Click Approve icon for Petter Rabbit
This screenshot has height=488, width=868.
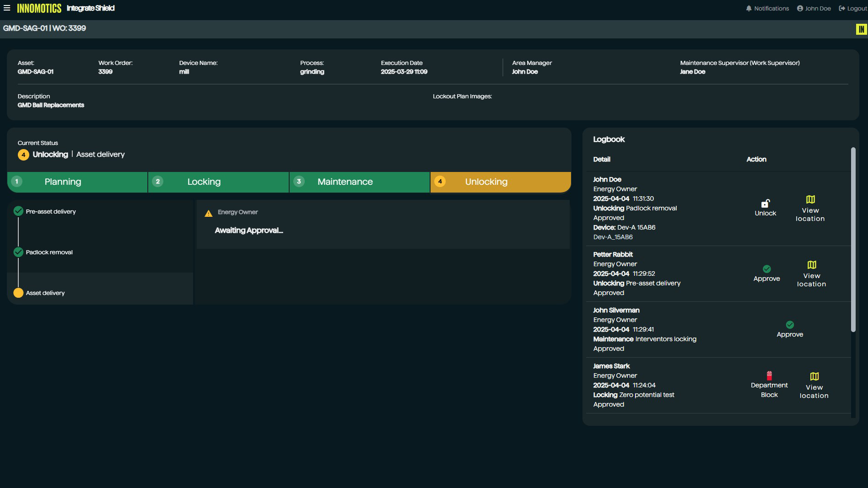coord(766,269)
